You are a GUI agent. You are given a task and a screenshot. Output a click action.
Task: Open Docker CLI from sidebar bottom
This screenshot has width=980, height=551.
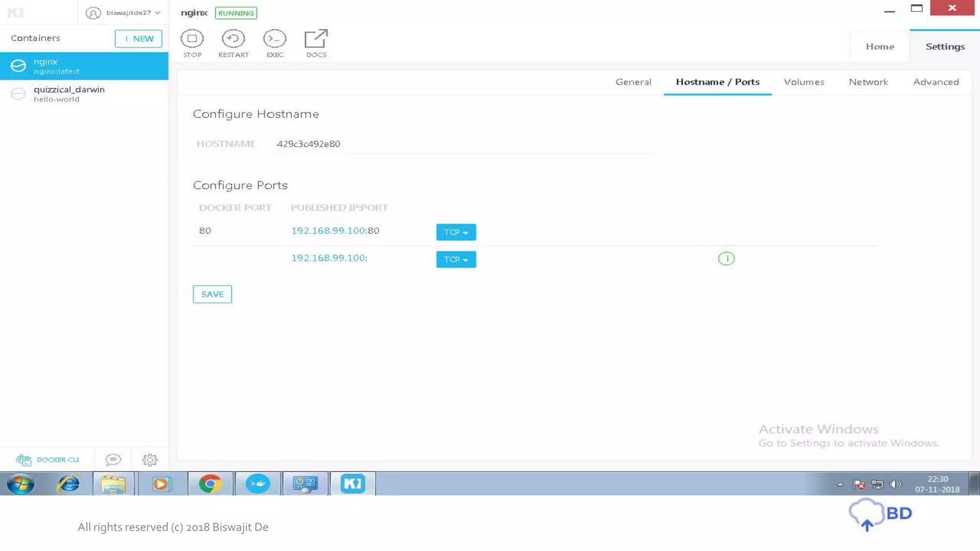click(x=47, y=460)
